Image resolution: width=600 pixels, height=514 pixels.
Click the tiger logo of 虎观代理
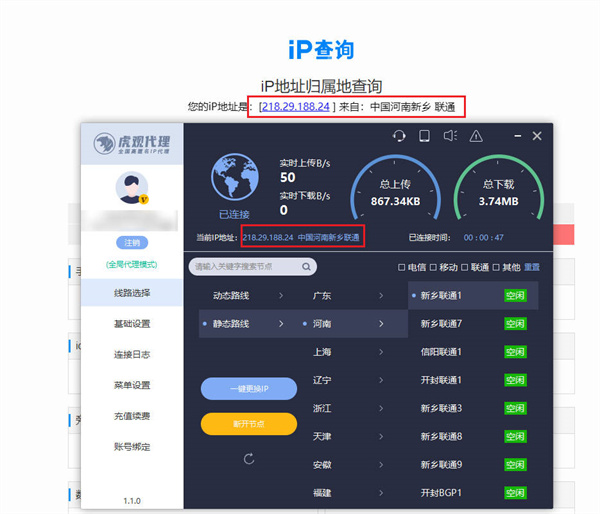[104, 144]
